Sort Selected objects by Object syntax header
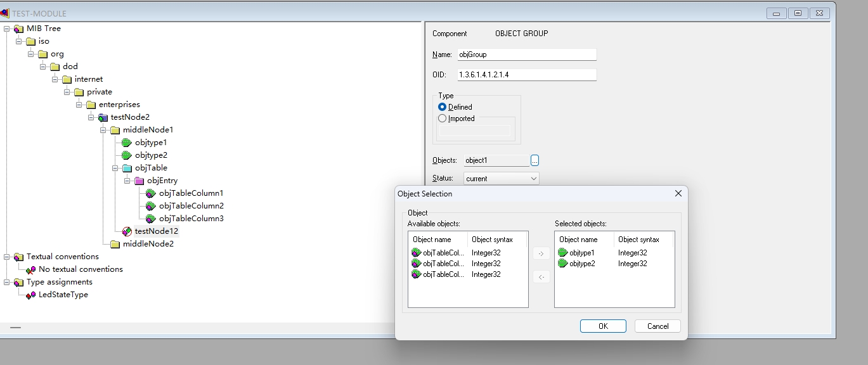 (644, 240)
